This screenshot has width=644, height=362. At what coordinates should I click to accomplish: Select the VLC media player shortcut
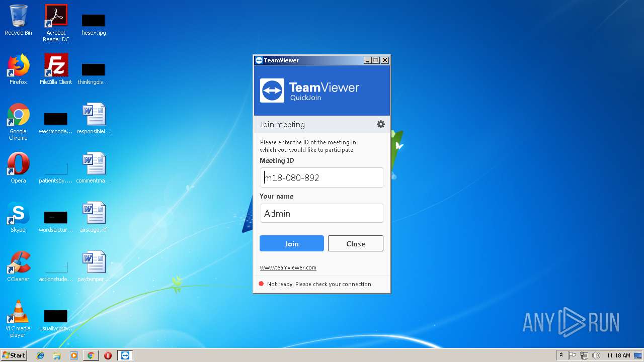(18, 319)
